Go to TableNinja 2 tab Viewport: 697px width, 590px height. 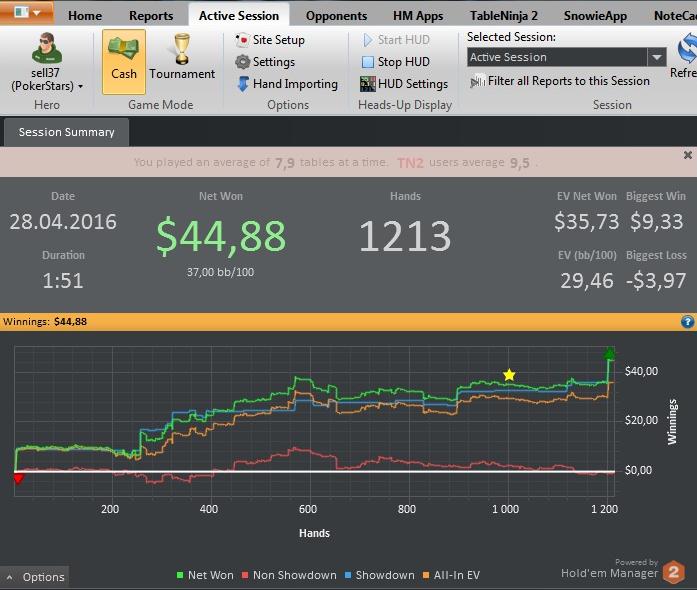click(504, 16)
